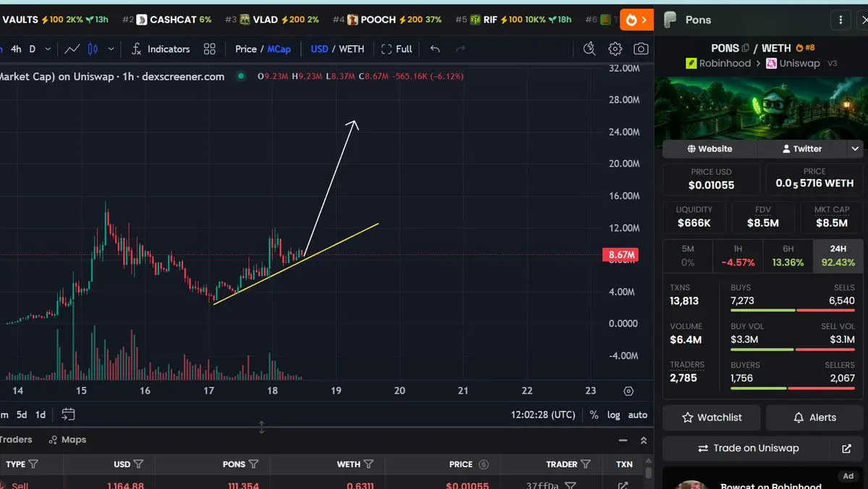Filter by TRADER column

coord(586,464)
